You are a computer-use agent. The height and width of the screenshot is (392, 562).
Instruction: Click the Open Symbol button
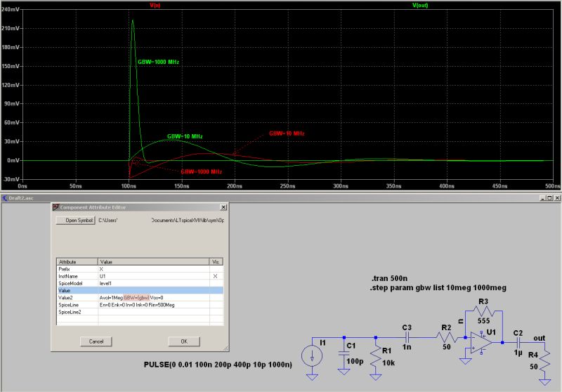click(76, 221)
